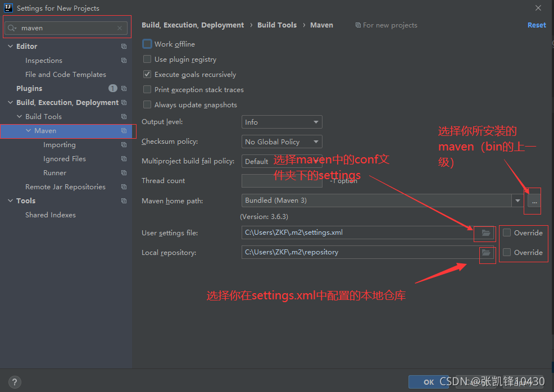This screenshot has height=392, width=554.
Task: Open the Checksum policy dropdown
Action: pyautogui.click(x=281, y=142)
